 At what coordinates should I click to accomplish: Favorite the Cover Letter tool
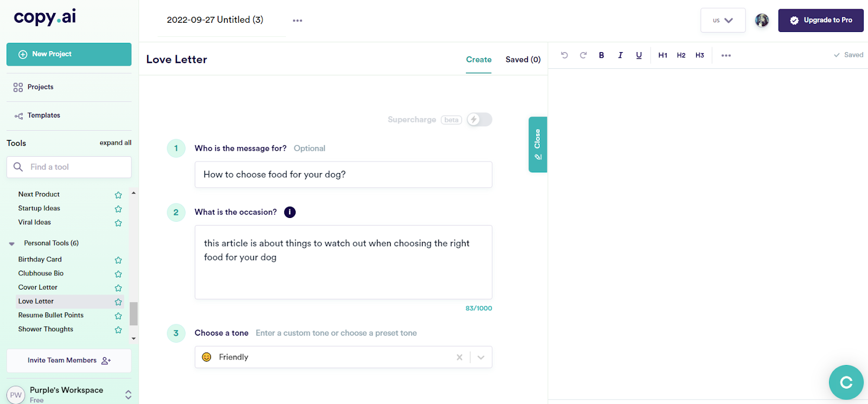(x=118, y=288)
